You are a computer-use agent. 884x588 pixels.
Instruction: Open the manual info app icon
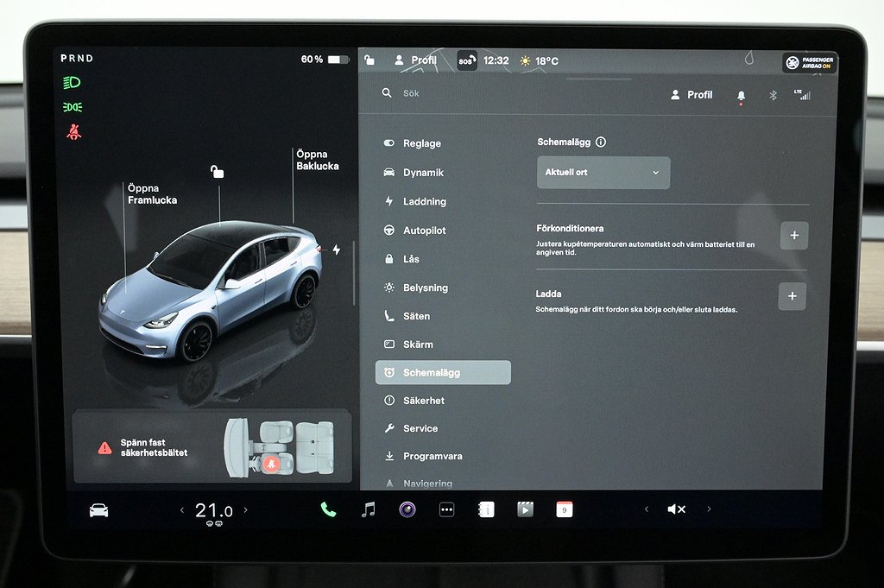tap(486, 509)
